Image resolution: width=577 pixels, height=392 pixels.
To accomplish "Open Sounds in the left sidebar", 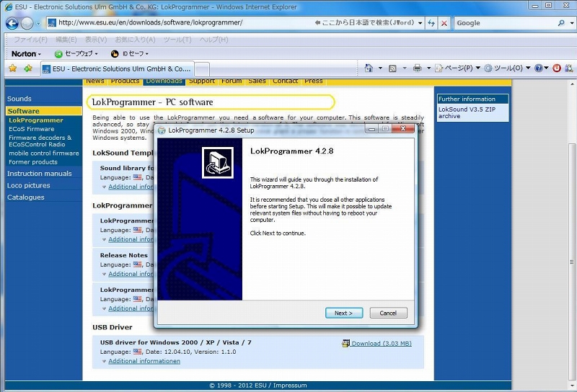I will pyautogui.click(x=19, y=99).
